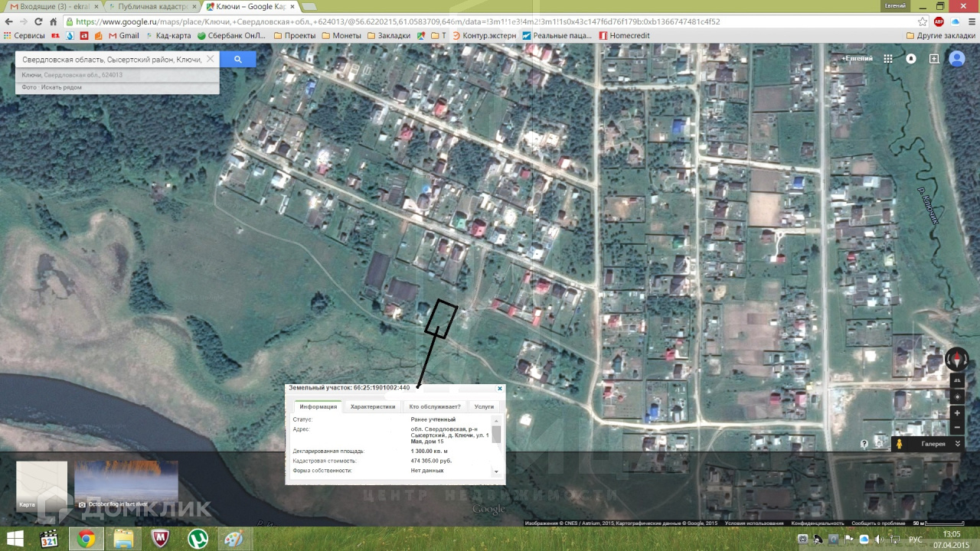Open the Другие закладки folder

point(940,35)
